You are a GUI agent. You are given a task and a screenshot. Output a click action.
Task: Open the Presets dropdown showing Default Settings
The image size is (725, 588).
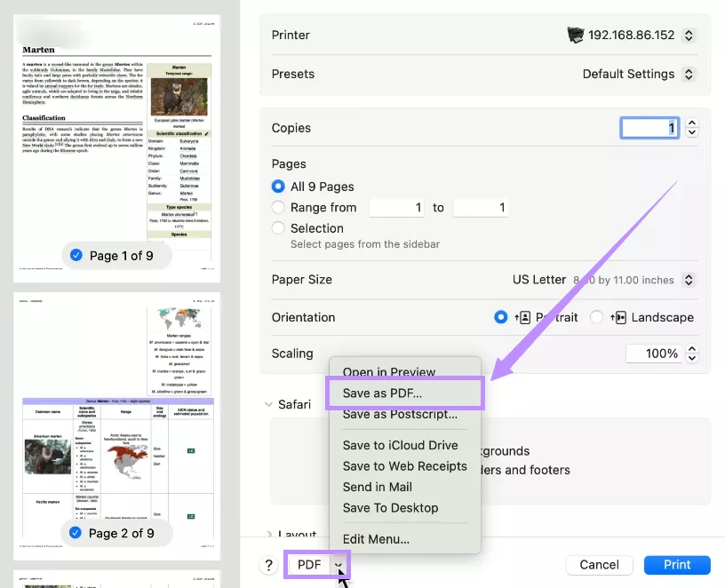click(639, 74)
